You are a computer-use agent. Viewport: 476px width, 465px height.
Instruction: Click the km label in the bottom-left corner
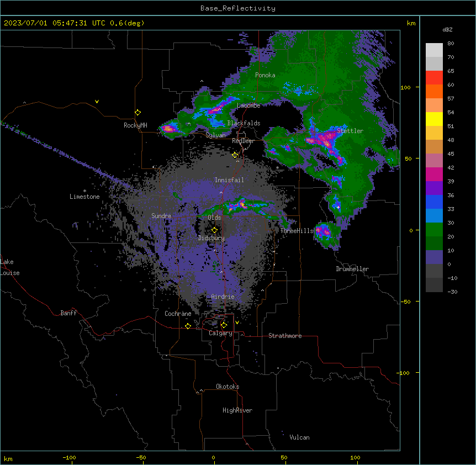pyautogui.click(x=8, y=458)
